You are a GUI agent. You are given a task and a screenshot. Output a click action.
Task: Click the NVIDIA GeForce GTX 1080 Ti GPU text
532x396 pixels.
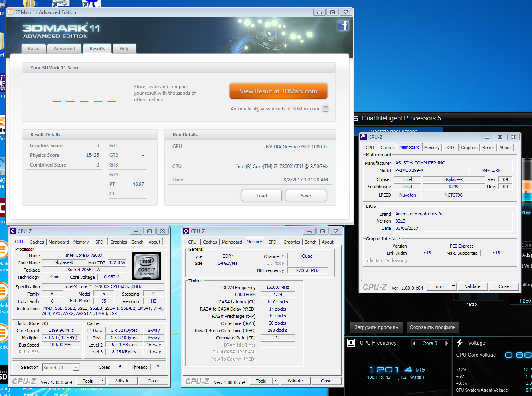coord(296,147)
